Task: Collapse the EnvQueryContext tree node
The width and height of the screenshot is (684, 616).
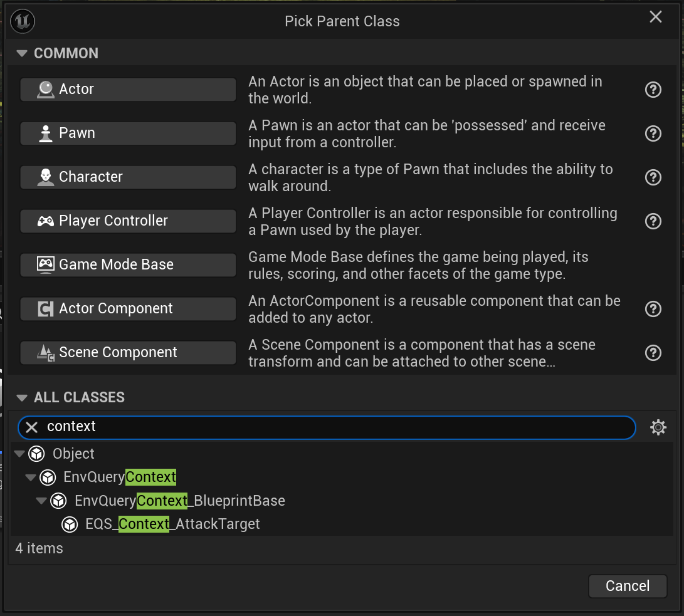Action: pyautogui.click(x=30, y=478)
